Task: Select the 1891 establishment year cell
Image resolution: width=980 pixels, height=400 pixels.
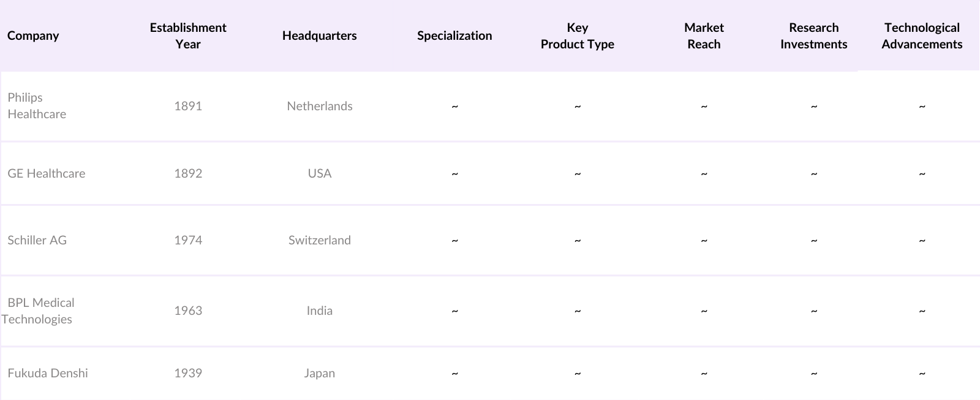Action: tap(188, 106)
